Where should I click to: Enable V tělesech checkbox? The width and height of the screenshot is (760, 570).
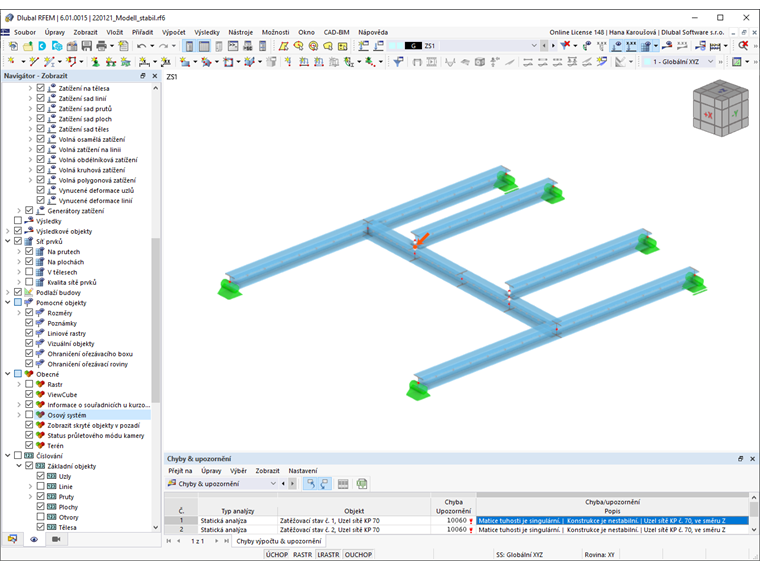pyautogui.click(x=29, y=271)
